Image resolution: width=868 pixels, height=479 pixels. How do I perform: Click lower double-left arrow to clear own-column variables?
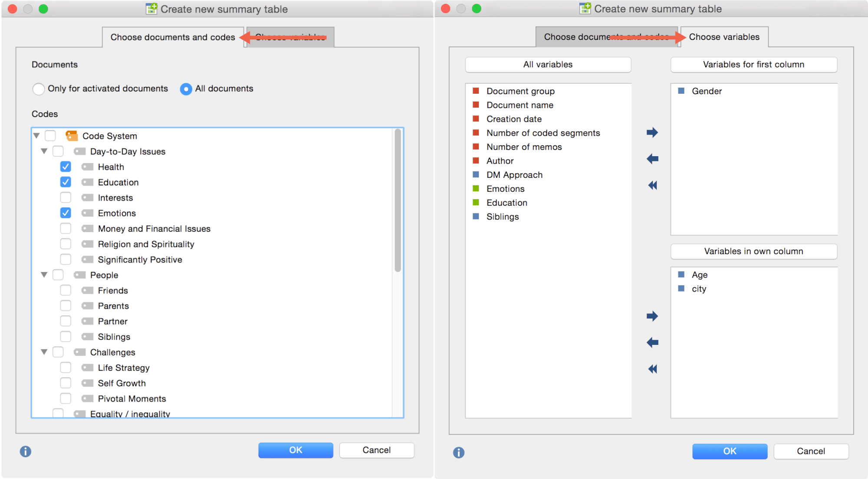pos(652,369)
